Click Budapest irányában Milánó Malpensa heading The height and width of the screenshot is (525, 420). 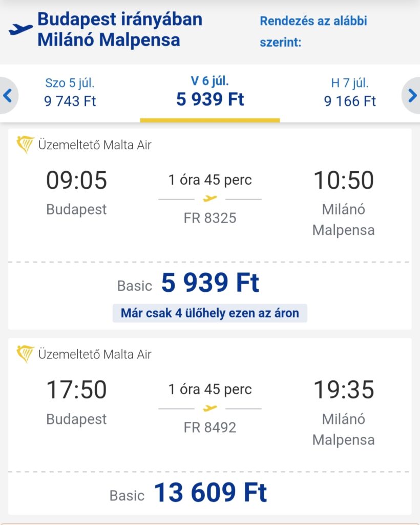[120, 29]
